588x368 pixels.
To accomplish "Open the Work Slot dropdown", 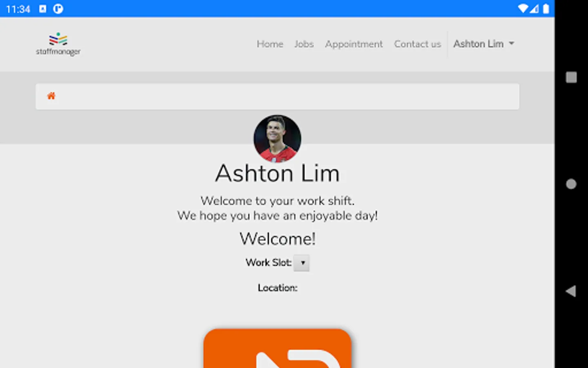I will [x=302, y=263].
